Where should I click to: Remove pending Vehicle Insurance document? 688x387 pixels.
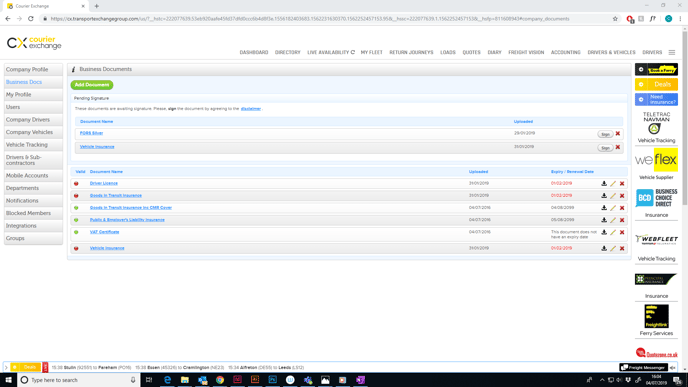pyautogui.click(x=618, y=147)
